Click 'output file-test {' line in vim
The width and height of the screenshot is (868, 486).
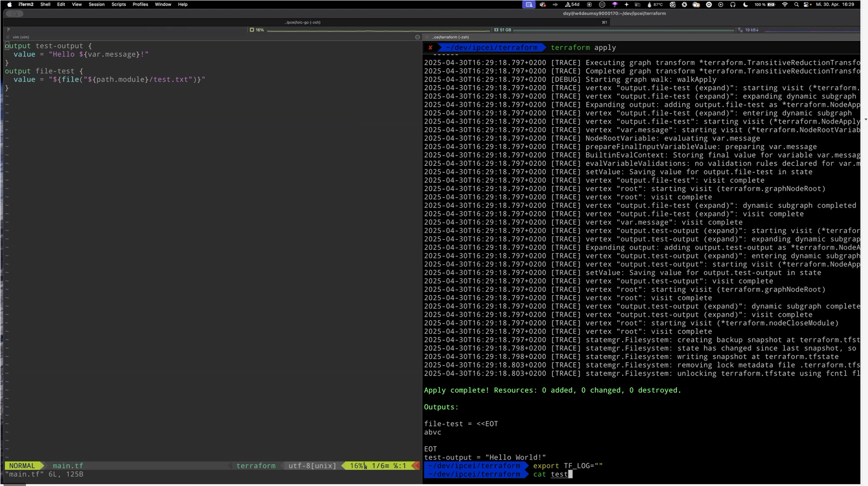click(44, 71)
